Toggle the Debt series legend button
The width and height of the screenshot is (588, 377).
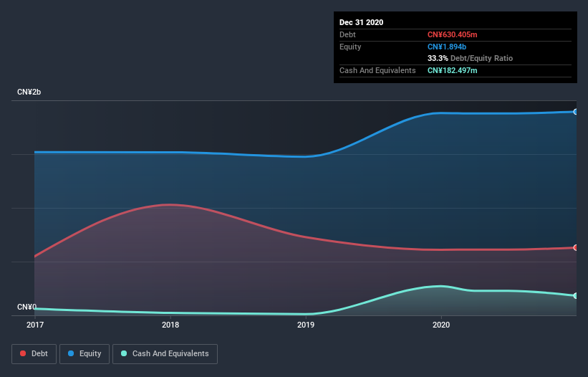point(34,354)
